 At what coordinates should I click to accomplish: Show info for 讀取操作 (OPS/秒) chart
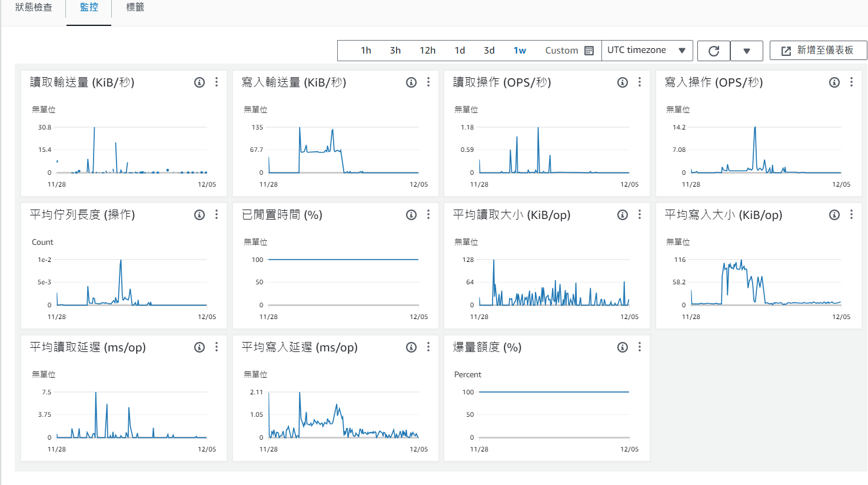[623, 82]
